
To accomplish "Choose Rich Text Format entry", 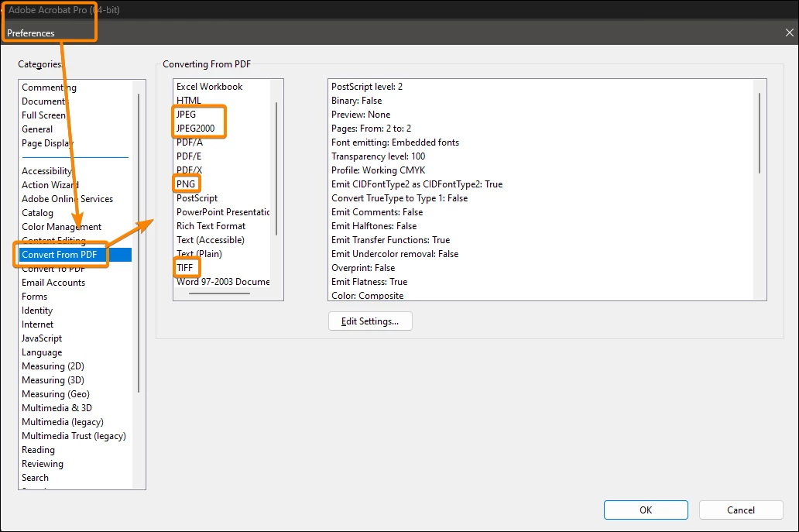I will (211, 226).
